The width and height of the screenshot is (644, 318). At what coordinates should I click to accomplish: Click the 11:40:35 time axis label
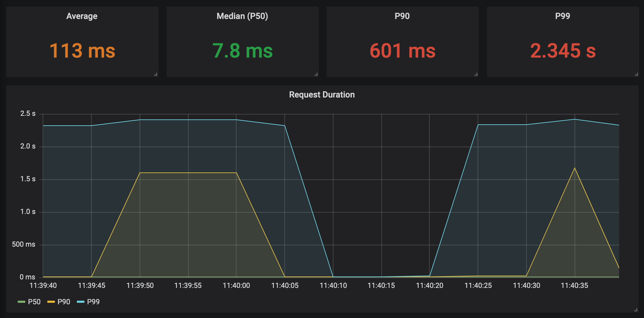pyautogui.click(x=575, y=286)
